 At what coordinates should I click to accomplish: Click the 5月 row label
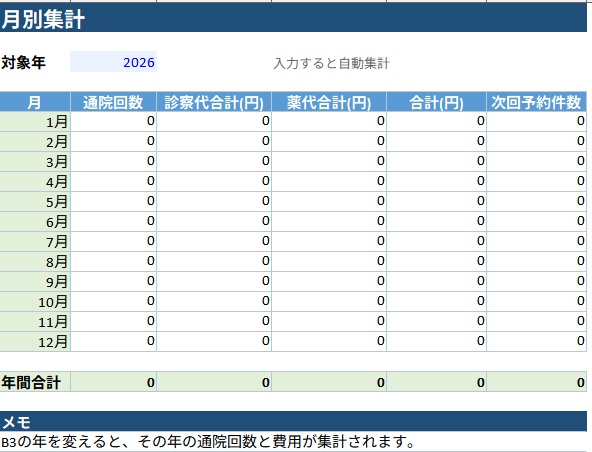click(x=35, y=202)
